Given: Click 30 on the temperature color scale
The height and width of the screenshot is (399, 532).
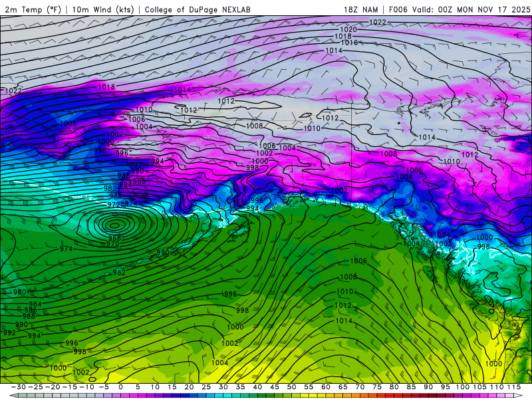Looking at the screenshot, I should coord(223,387).
